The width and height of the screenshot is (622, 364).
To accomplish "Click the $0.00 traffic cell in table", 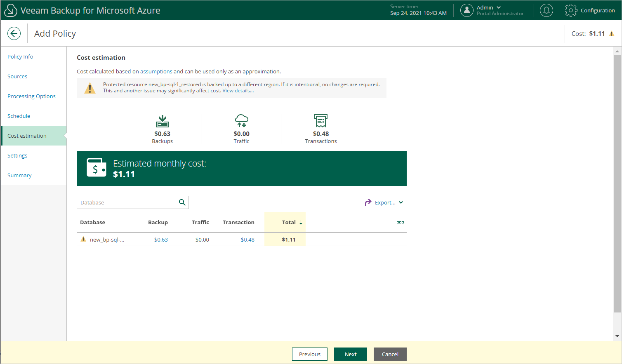I will pyautogui.click(x=202, y=240).
